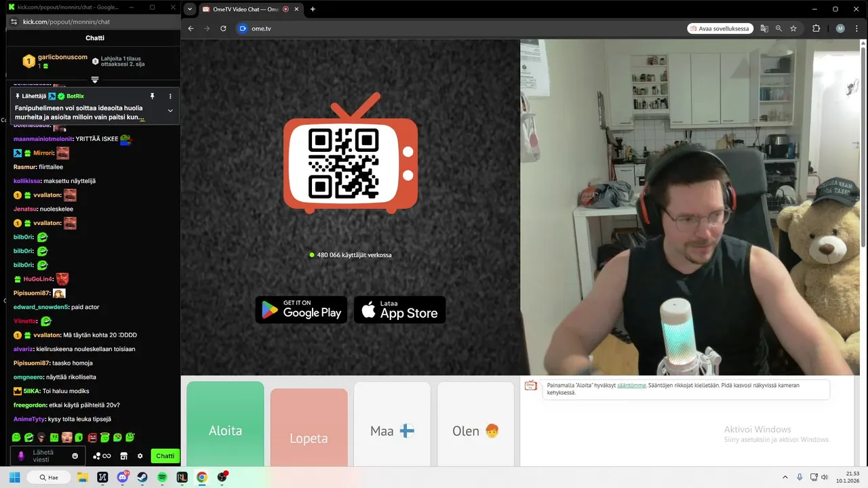Click the garlicbonuscom top gifter name

point(62,57)
